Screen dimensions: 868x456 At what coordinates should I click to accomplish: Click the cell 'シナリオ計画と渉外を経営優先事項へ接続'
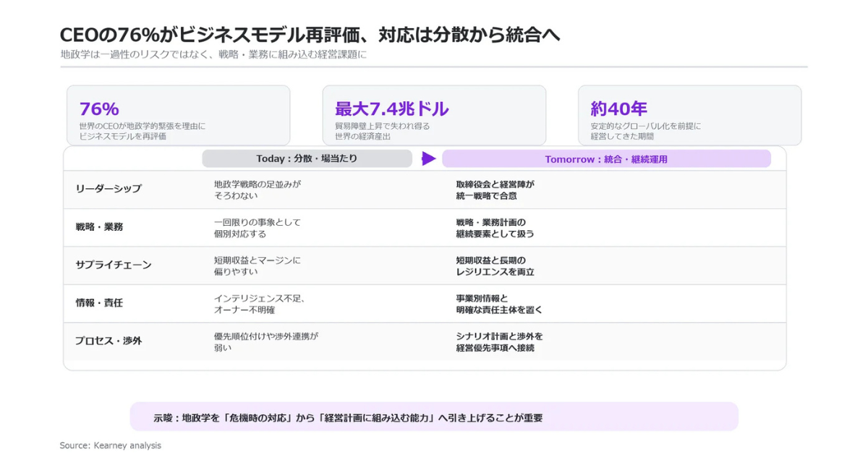(x=499, y=342)
